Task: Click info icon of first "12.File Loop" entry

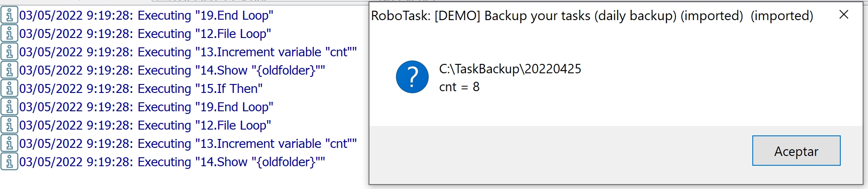Action: click(x=9, y=34)
